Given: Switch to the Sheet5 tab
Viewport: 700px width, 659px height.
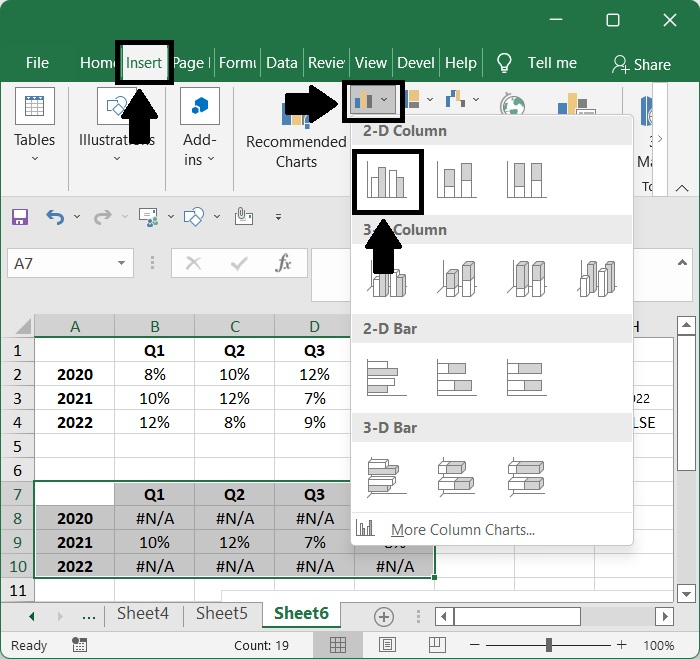Looking at the screenshot, I should pyautogui.click(x=221, y=613).
